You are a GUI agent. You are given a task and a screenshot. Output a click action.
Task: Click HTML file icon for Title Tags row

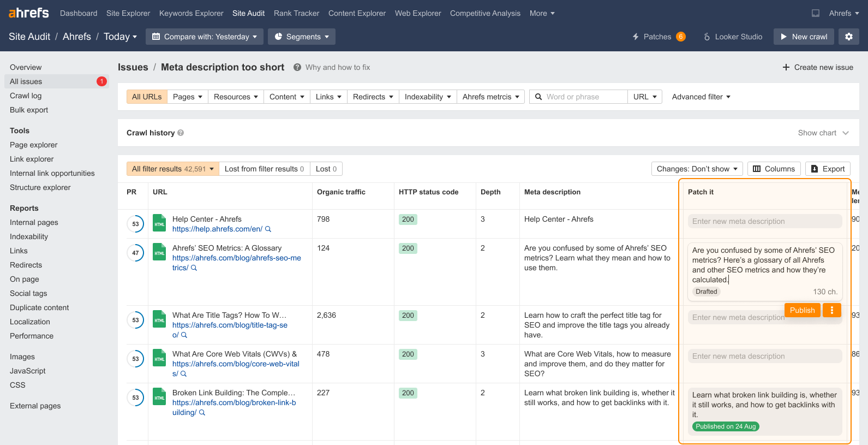click(x=159, y=319)
